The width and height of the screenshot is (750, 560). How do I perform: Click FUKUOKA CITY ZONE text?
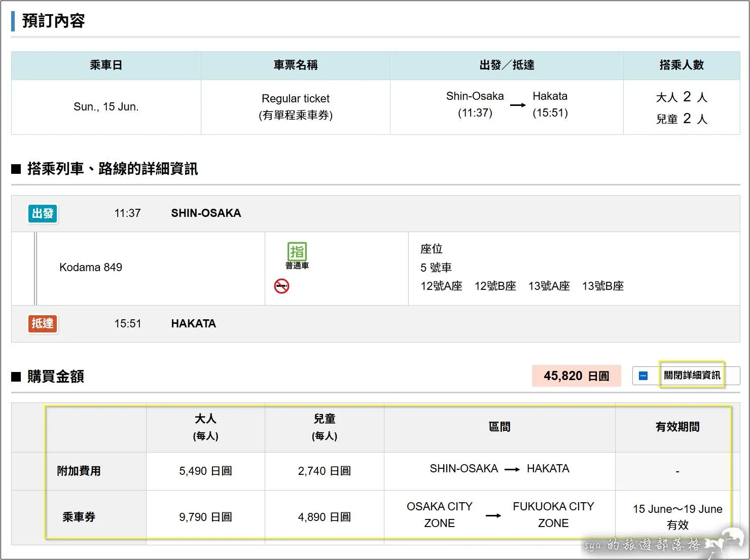point(553,515)
